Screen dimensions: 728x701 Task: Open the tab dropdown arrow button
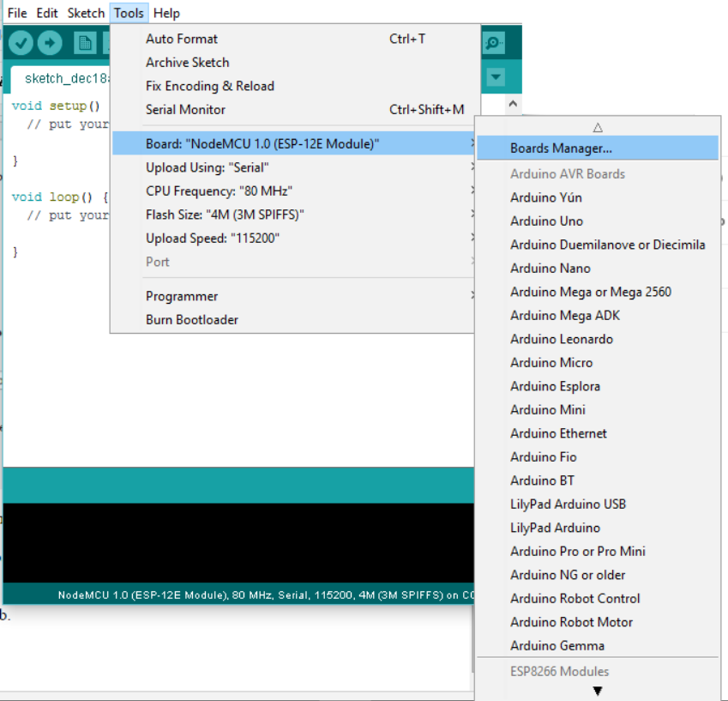tap(496, 77)
